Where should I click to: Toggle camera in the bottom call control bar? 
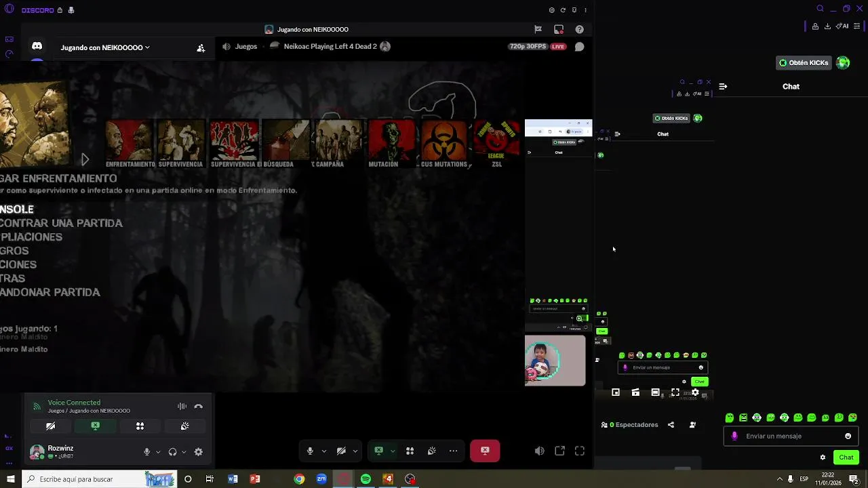click(x=341, y=451)
